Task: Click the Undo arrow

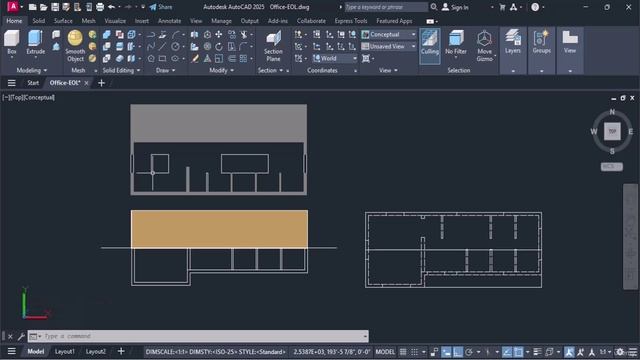Action: click(111, 7)
